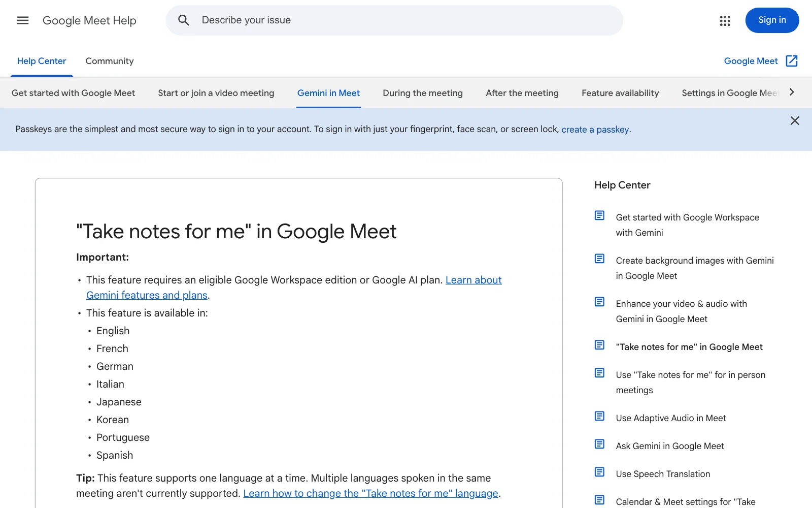Follow the create a passkey link
This screenshot has width=812, height=508.
pyautogui.click(x=595, y=130)
